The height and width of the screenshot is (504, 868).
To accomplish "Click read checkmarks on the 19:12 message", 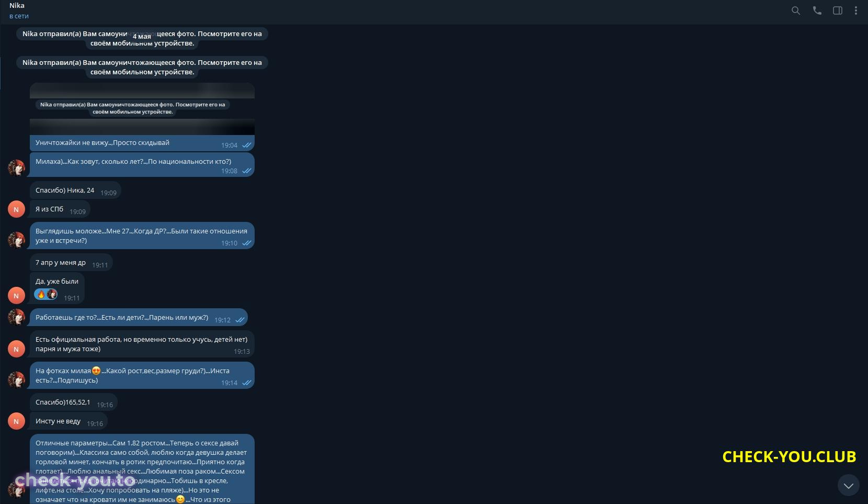I will (240, 320).
